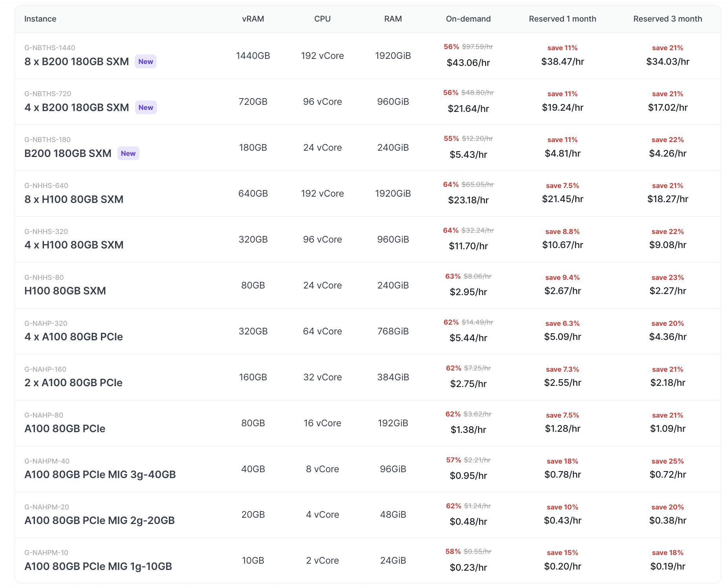Click the 1440GB vRAM value
Image resolution: width=728 pixels, height=588 pixels.
tap(253, 56)
